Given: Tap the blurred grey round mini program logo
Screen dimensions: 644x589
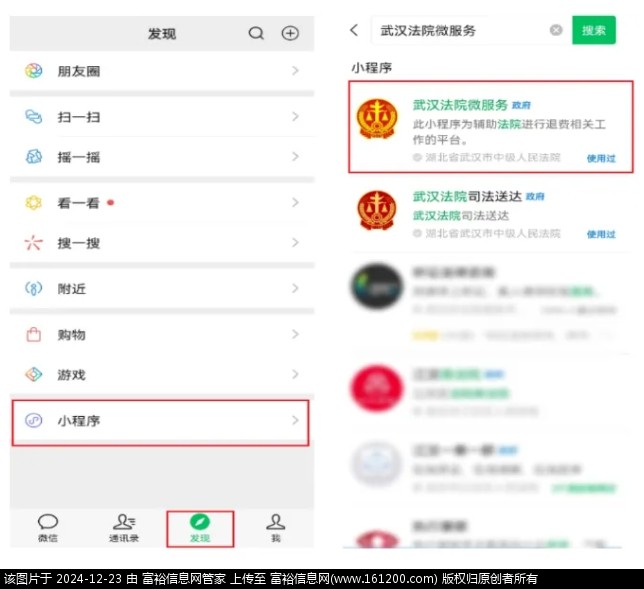Looking at the screenshot, I should pyautogui.click(x=377, y=464).
